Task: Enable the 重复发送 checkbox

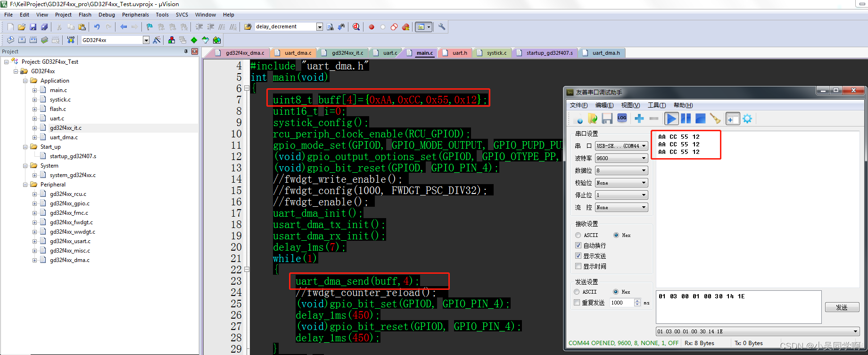Action: (x=589, y=303)
